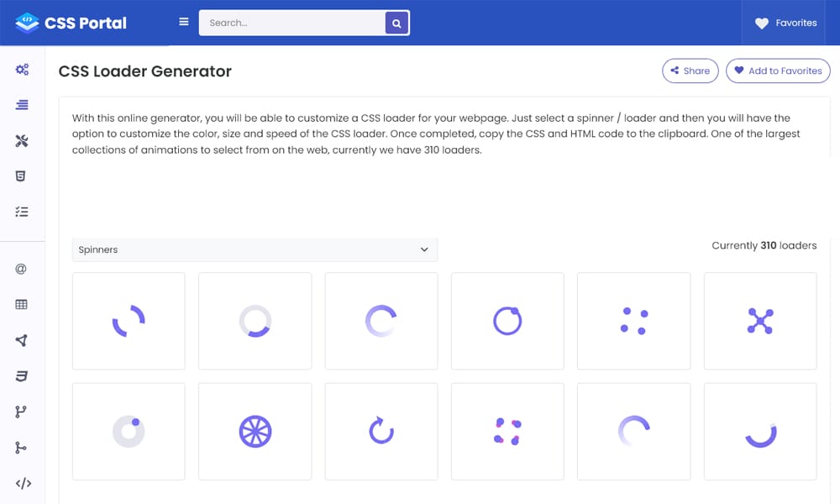Open the list lines icon in the sidebar
840x504 pixels.
pos(23,105)
